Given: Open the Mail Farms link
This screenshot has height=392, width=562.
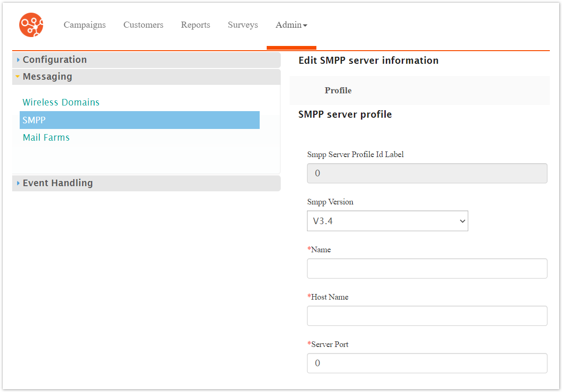Looking at the screenshot, I should pos(46,137).
